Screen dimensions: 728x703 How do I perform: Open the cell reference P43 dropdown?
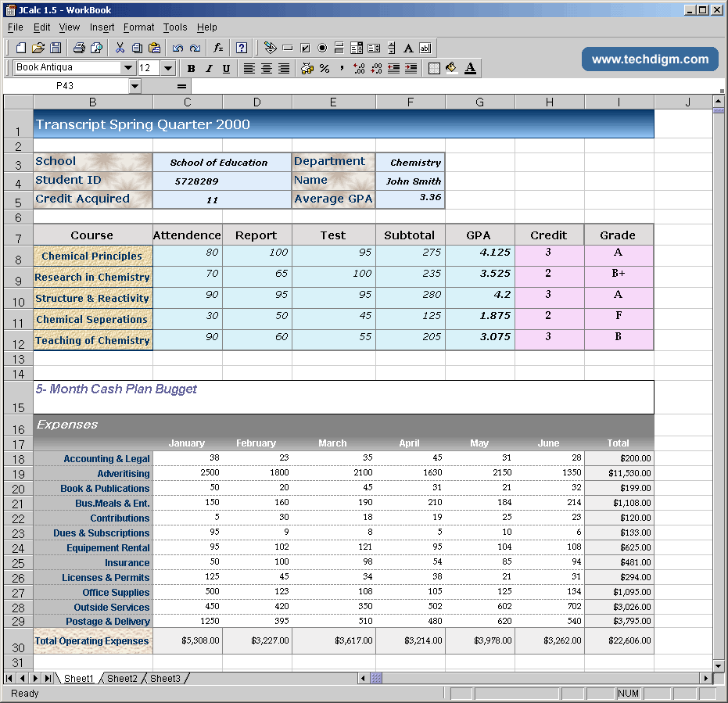[x=134, y=86]
